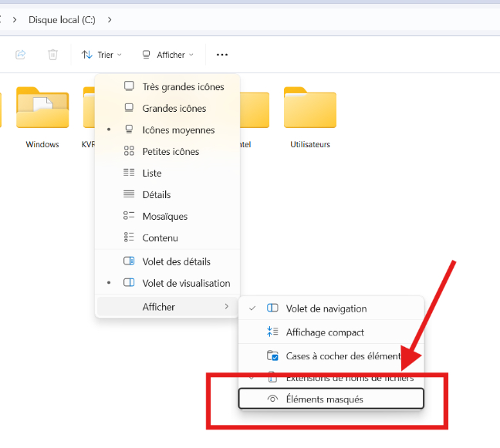Switch to Mosaïques view
The height and width of the screenshot is (448, 500).
[x=167, y=217]
